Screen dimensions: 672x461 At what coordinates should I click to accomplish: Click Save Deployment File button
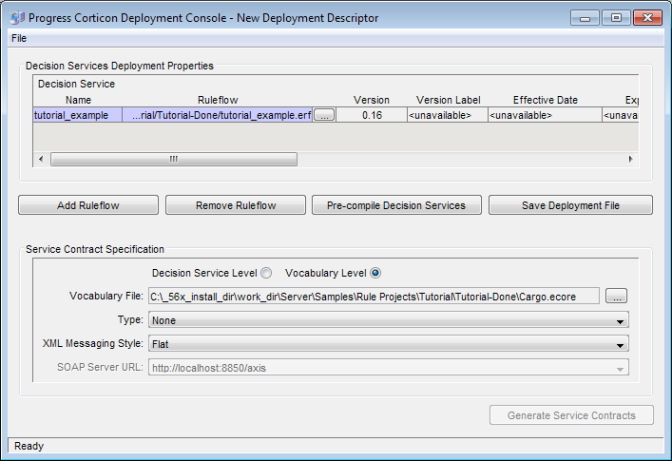tap(570, 205)
